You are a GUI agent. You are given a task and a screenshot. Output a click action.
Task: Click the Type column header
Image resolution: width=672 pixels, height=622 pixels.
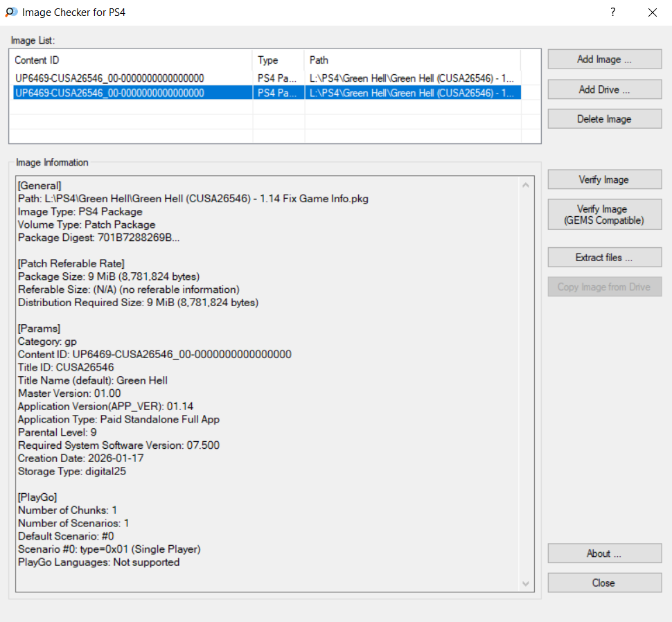(x=278, y=60)
